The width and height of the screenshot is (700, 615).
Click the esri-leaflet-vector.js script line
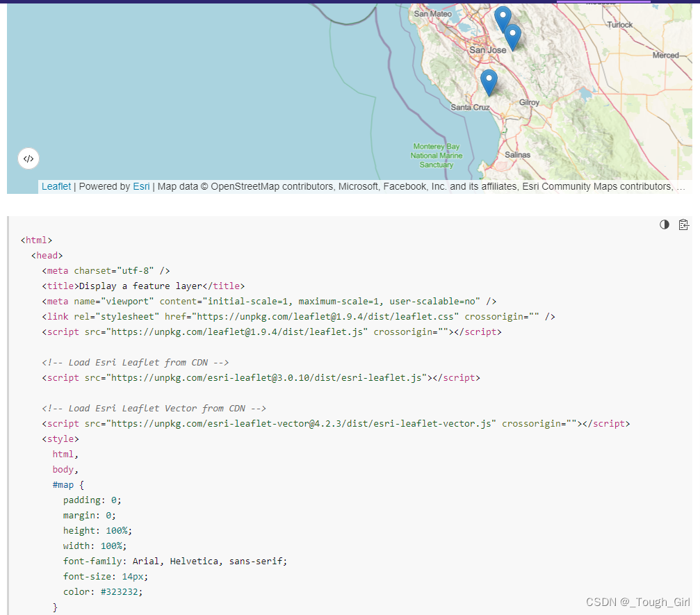pos(336,423)
